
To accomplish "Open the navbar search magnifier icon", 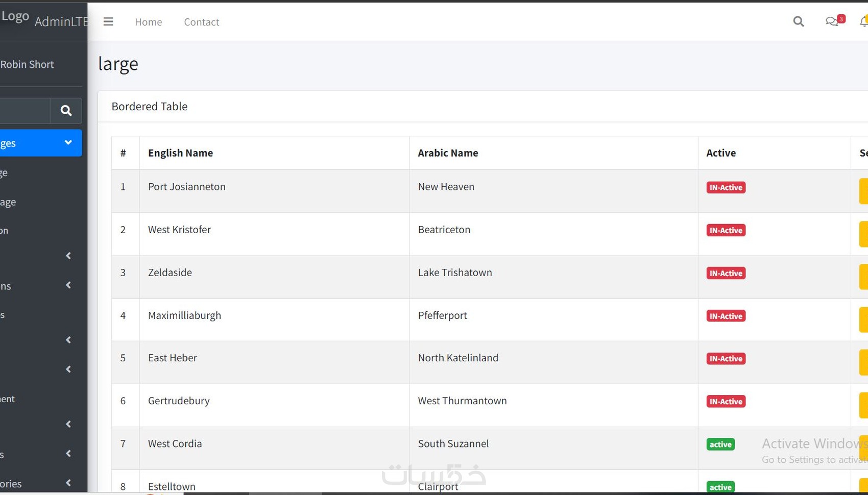I will [799, 21].
